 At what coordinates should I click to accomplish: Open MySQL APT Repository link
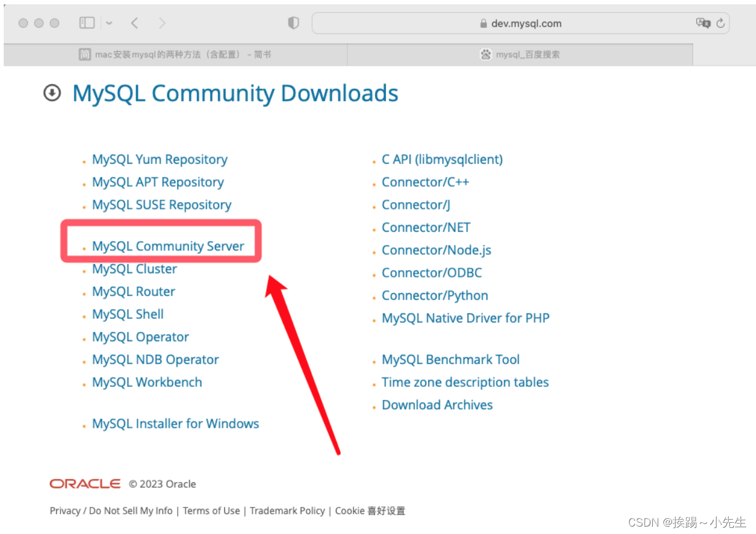pos(157,182)
